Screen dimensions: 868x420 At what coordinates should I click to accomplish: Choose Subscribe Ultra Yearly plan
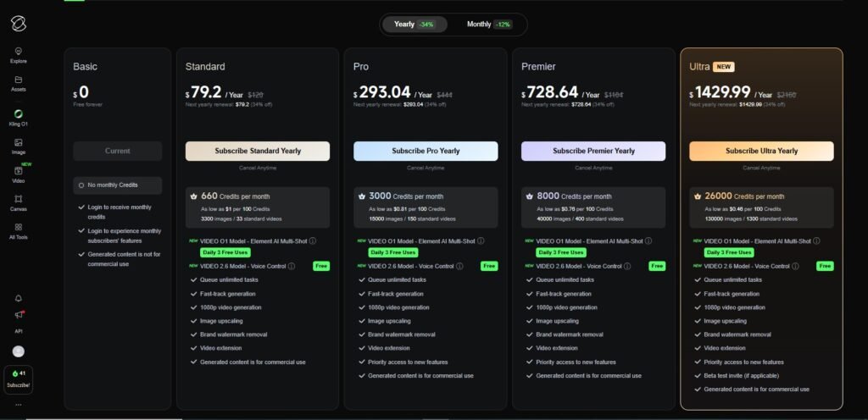coord(761,151)
